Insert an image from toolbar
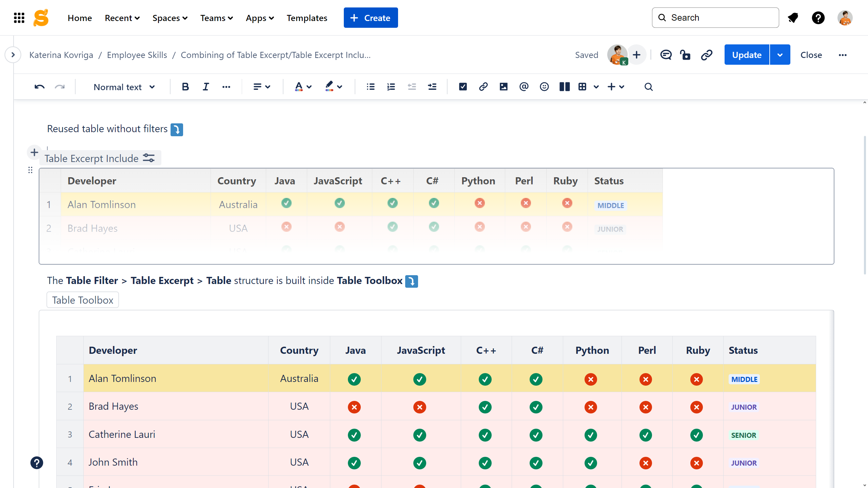868x488 pixels. pos(504,87)
